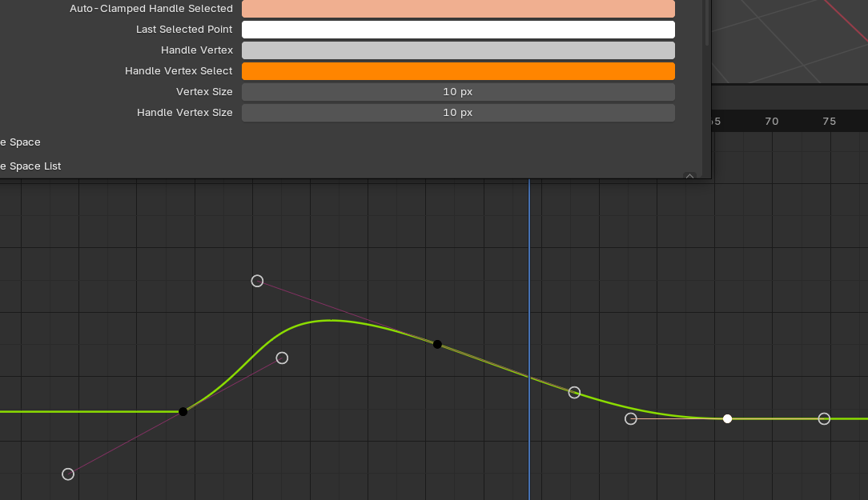Select the handle circle lowest and leftmost in the graph
Image resolution: width=868 pixels, height=500 pixels.
click(x=68, y=474)
